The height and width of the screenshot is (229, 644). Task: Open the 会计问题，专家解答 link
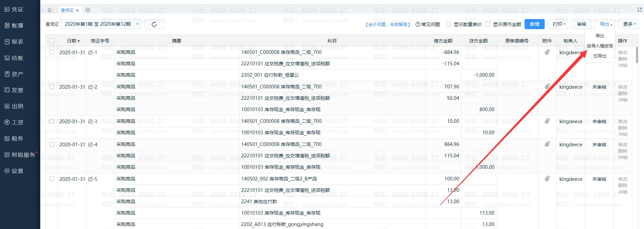pos(388,24)
